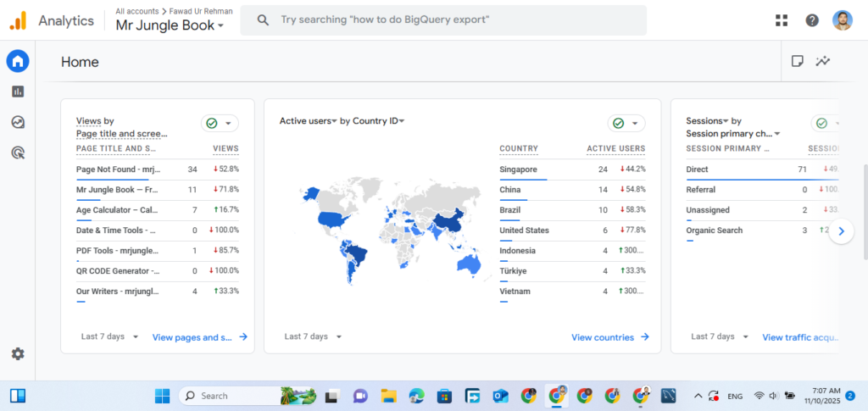Toggle the data quality check on Views card
Viewport: 868px width, 411px height.
click(x=220, y=124)
